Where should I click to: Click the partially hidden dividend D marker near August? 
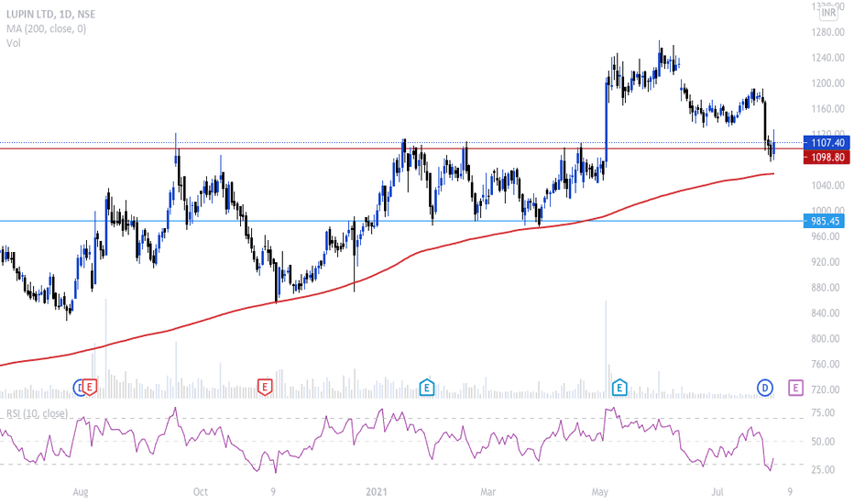coord(79,388)
